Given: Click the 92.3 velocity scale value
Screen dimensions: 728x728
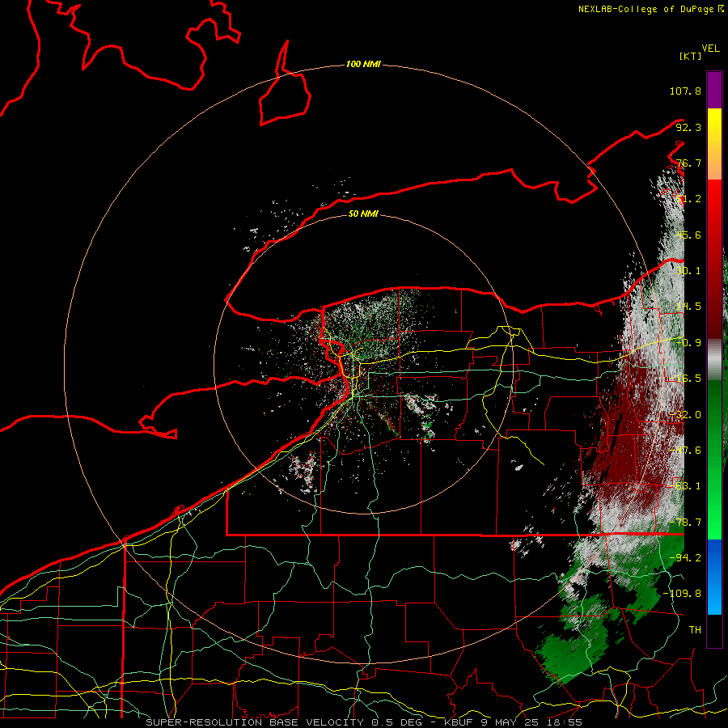Looking at the screenshot, I should (x=688, y=127).
